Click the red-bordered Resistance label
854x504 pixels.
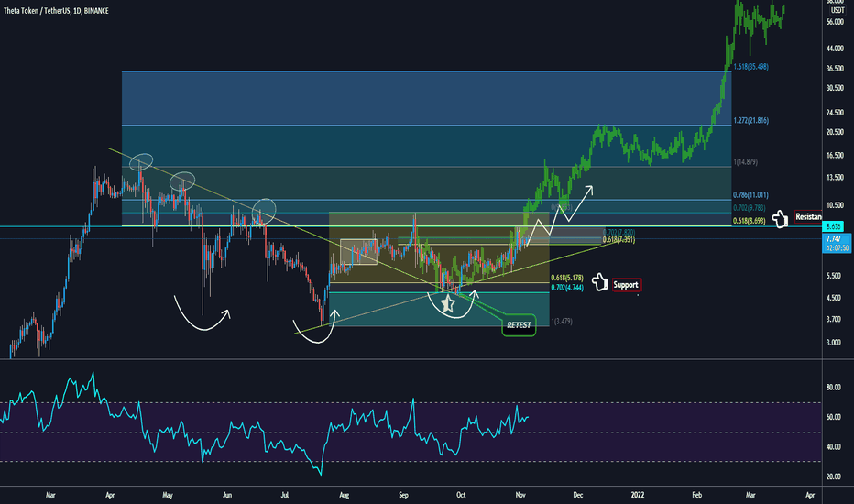pos(808,217)
